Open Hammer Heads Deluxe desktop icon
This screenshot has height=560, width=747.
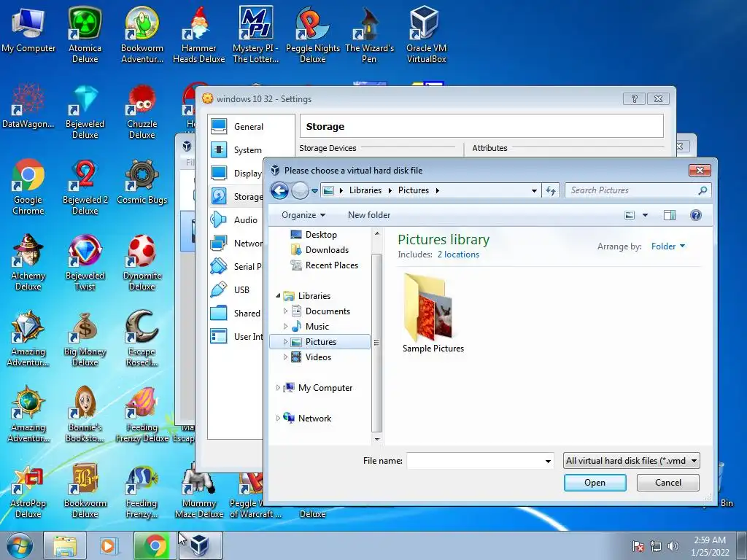198,35
